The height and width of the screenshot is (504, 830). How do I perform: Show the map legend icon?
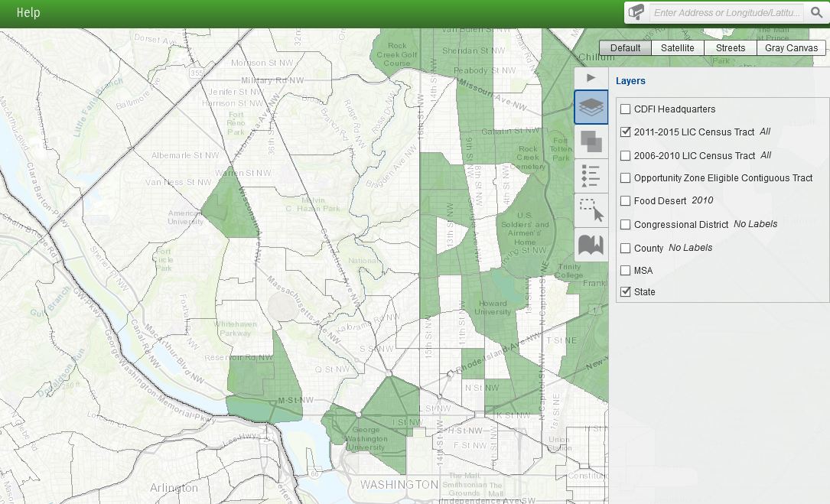591,176
